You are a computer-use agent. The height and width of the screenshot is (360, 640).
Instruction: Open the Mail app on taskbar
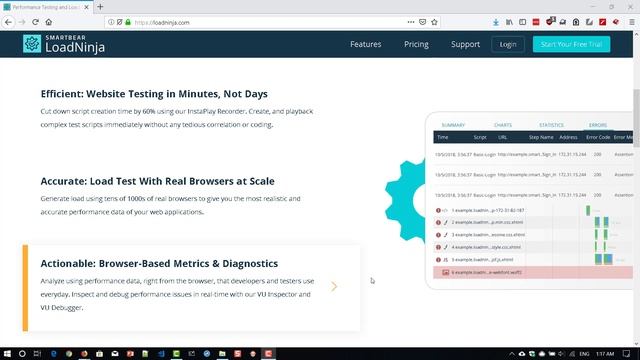tap(115, 353)
